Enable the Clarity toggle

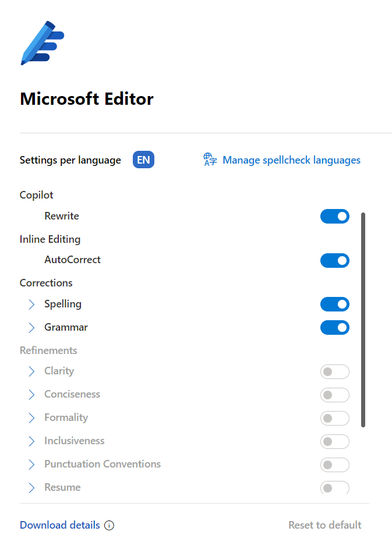tap(334, 371)
